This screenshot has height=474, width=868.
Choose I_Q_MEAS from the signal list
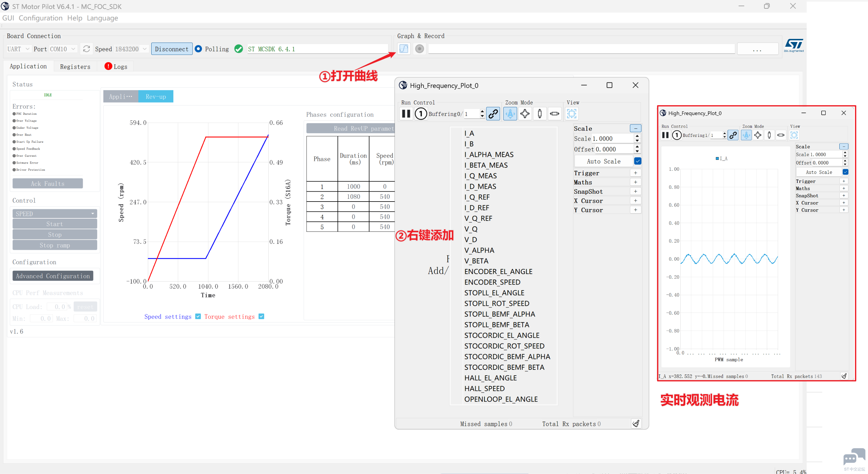(x=481, y=176)
